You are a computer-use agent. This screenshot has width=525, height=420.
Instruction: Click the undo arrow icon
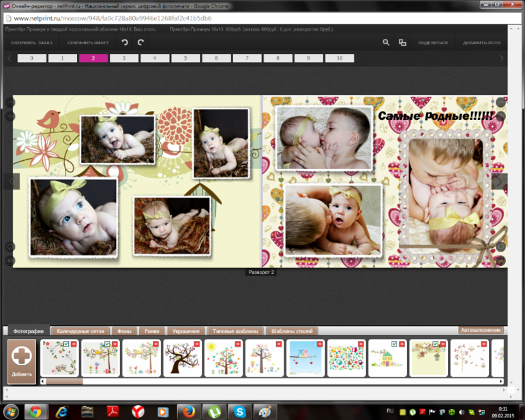pyautogui.click(x=124, y=42)
